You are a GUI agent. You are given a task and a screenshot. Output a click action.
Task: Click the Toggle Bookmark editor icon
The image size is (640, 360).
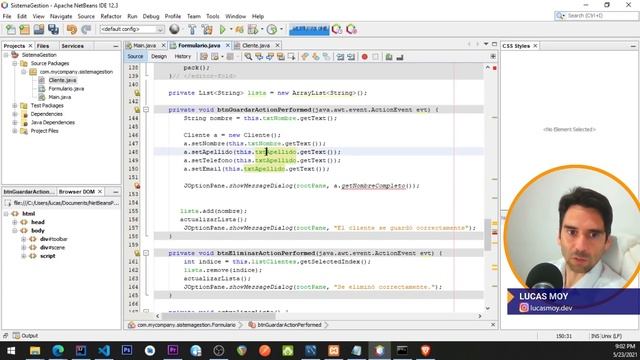tap(326, 57)
